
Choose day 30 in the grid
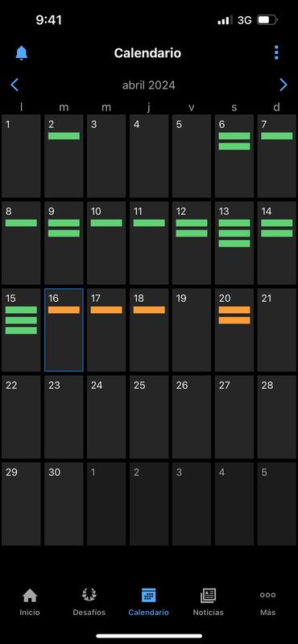point(64,504)
